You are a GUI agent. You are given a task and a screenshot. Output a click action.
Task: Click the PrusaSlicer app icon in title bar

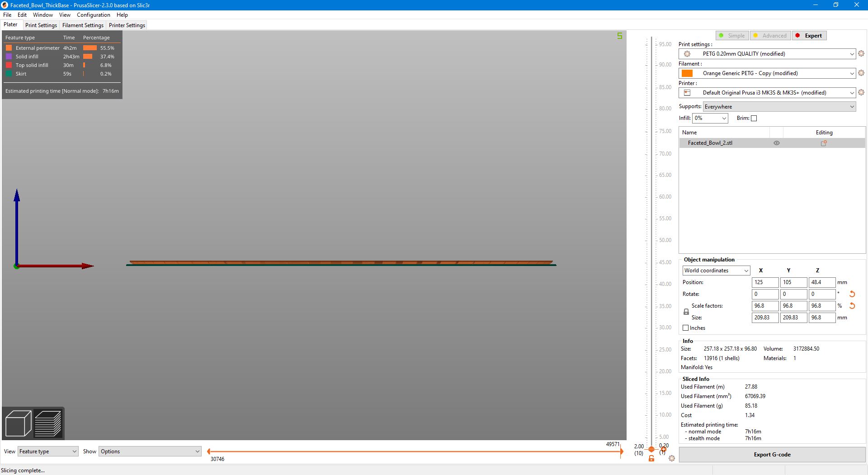click(5, 5)
